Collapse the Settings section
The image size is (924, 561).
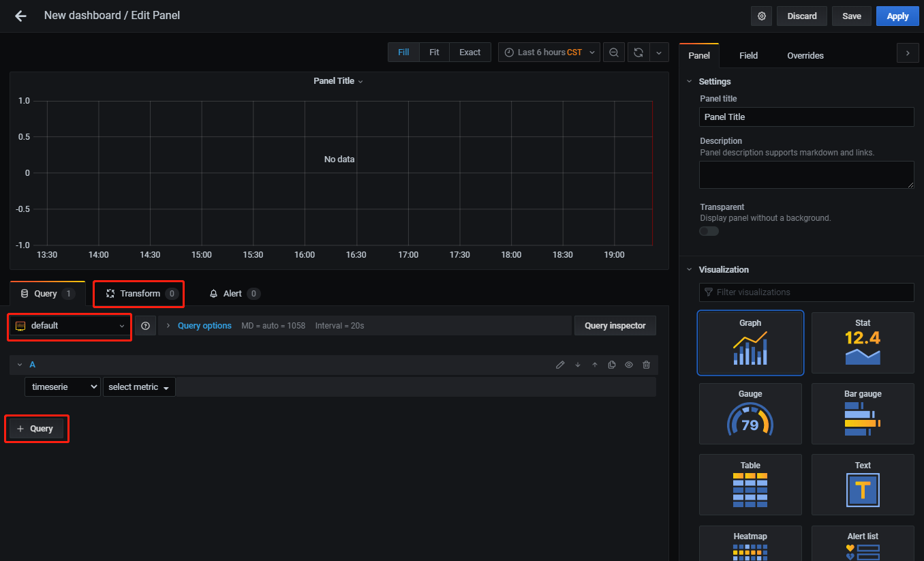pos(688,81)
